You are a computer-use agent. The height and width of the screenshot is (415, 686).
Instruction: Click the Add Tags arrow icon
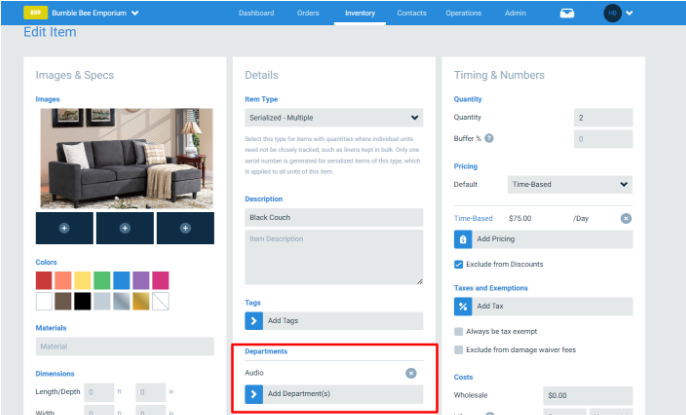pyautogui.click(x=254, y=321)
